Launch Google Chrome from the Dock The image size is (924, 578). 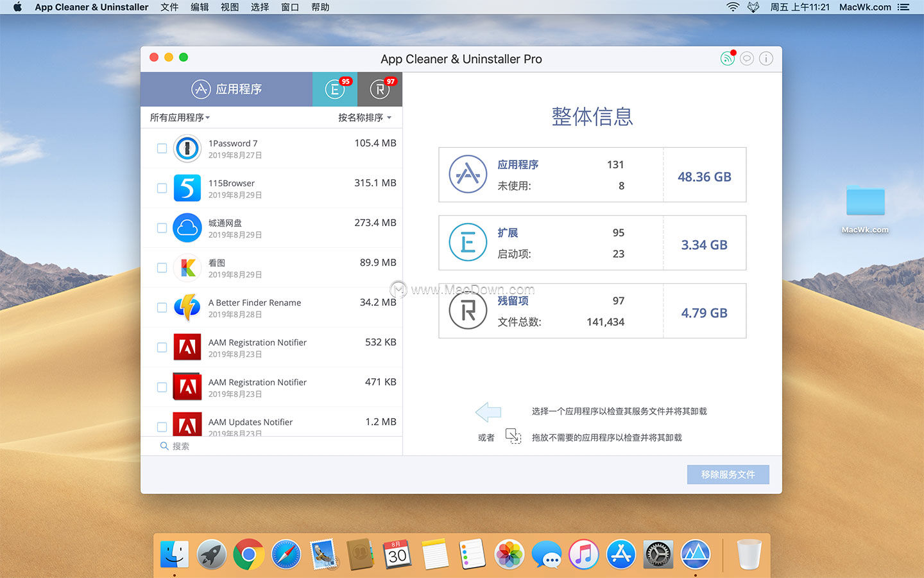click(249, 554)
